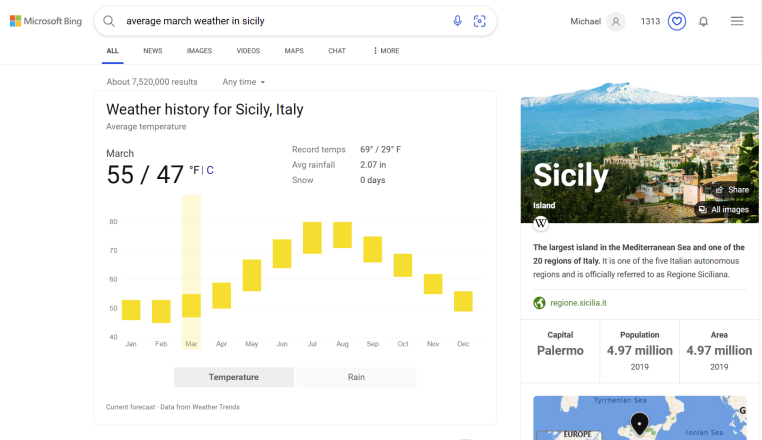Switch temperature units to Celsius
The image size is (762, 440).
pyautogui.click(x=210, y=170)
